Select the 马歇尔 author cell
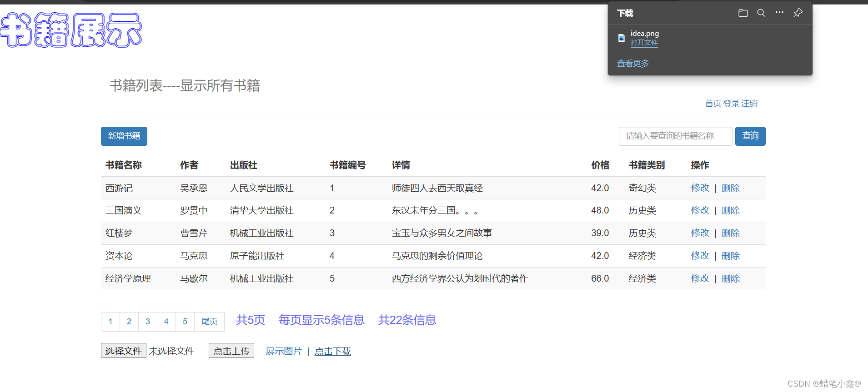 [194, 278]
